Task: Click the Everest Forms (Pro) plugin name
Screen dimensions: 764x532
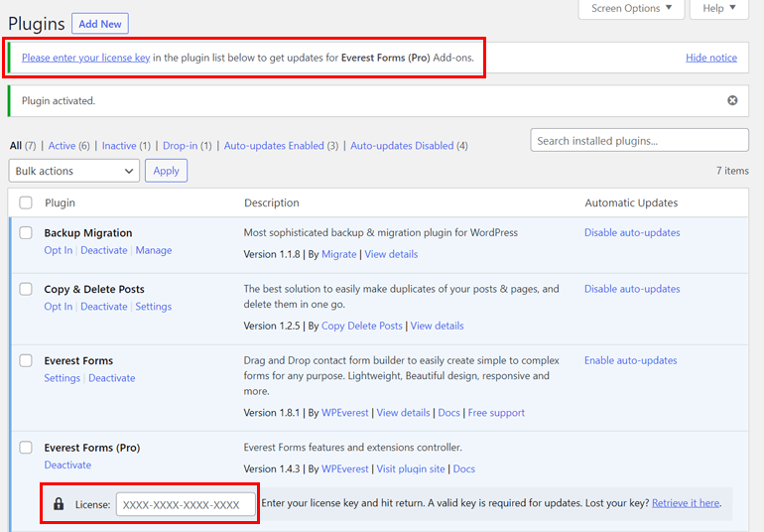Action: [x=92, y=448]
